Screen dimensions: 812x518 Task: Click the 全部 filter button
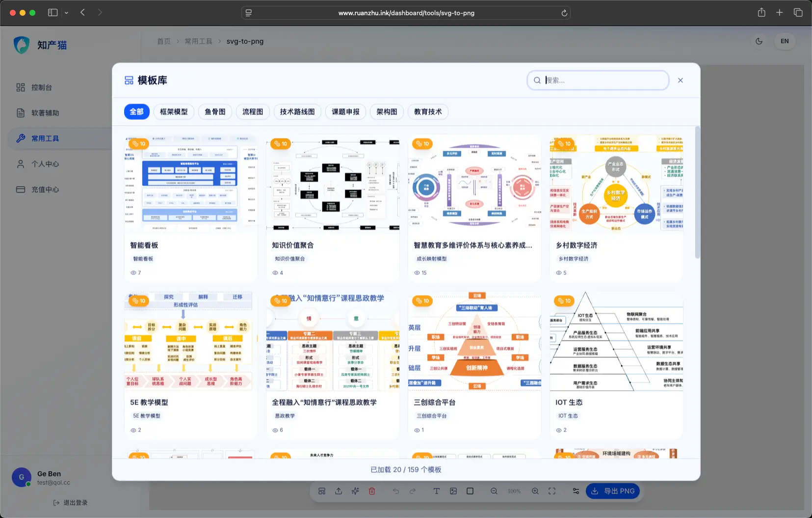point(136,112)
